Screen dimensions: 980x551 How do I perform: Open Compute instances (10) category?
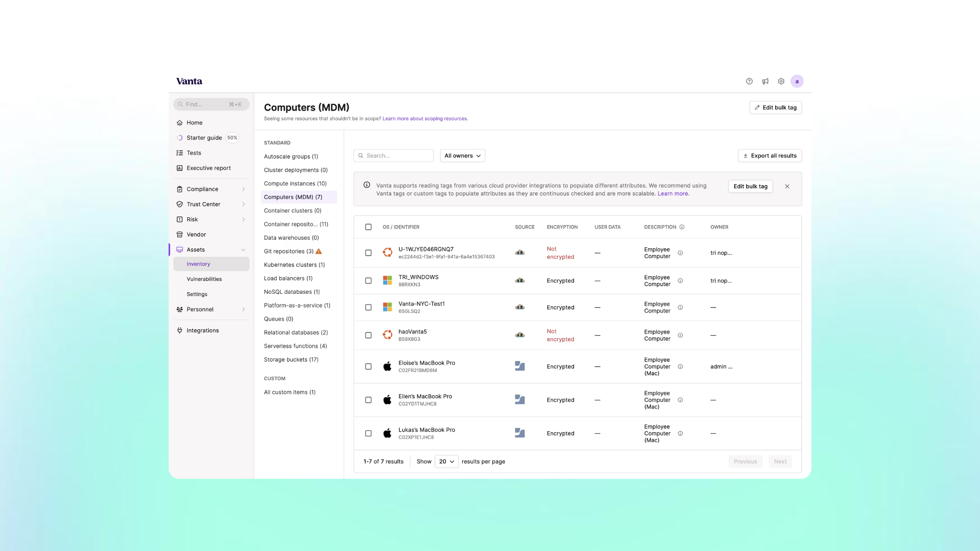(x=295, y=184)
